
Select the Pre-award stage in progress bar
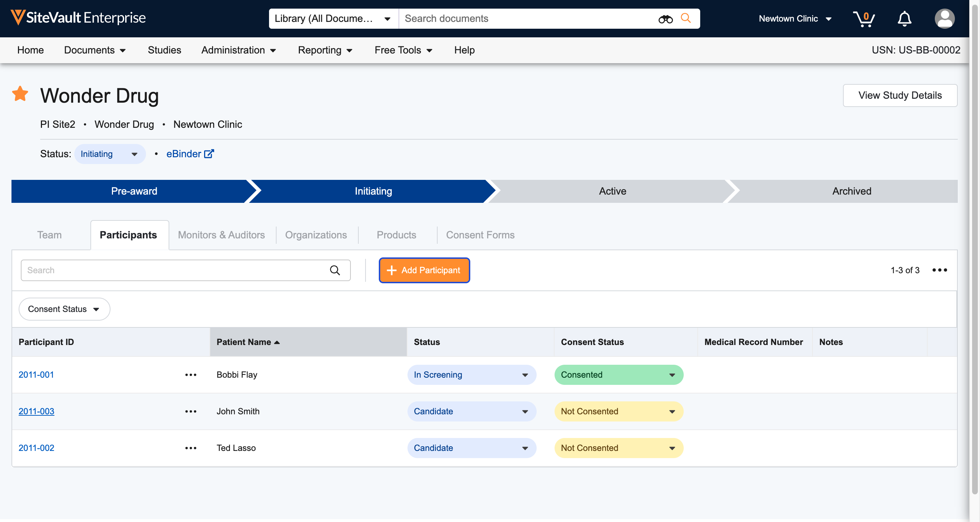pos(134,191)
